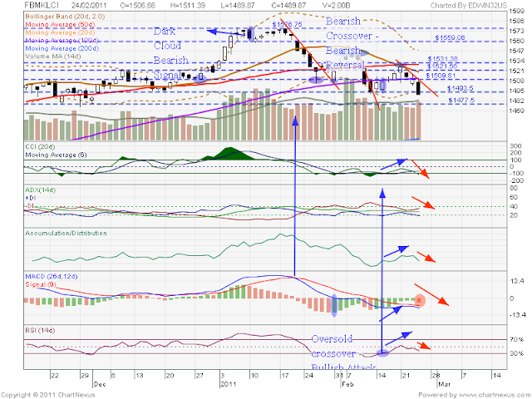Select the Moving Average (100d) legend entry
Viewport: 532px width, 399px height.
pyautogui.click(x=62, y=41)
